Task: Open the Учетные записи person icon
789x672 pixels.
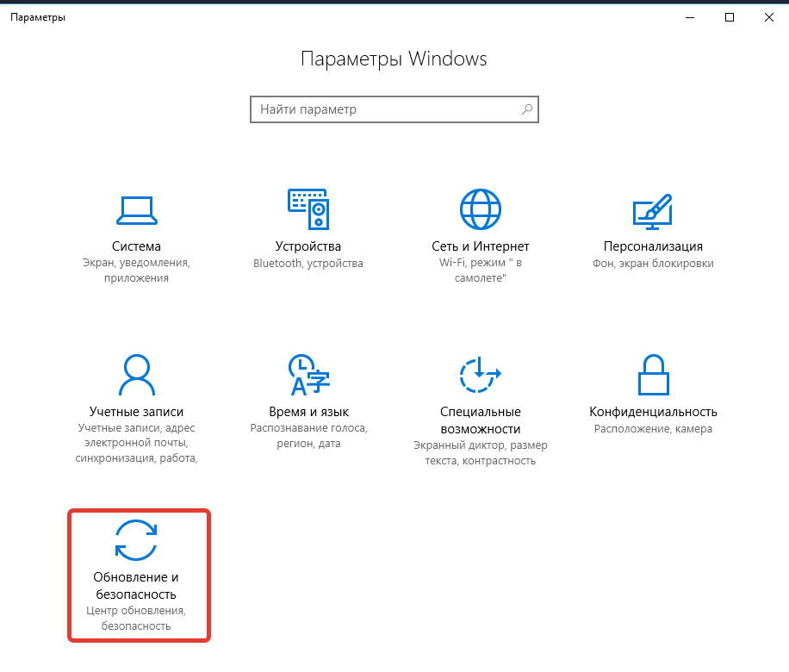Action: click(x=136, y=375)
